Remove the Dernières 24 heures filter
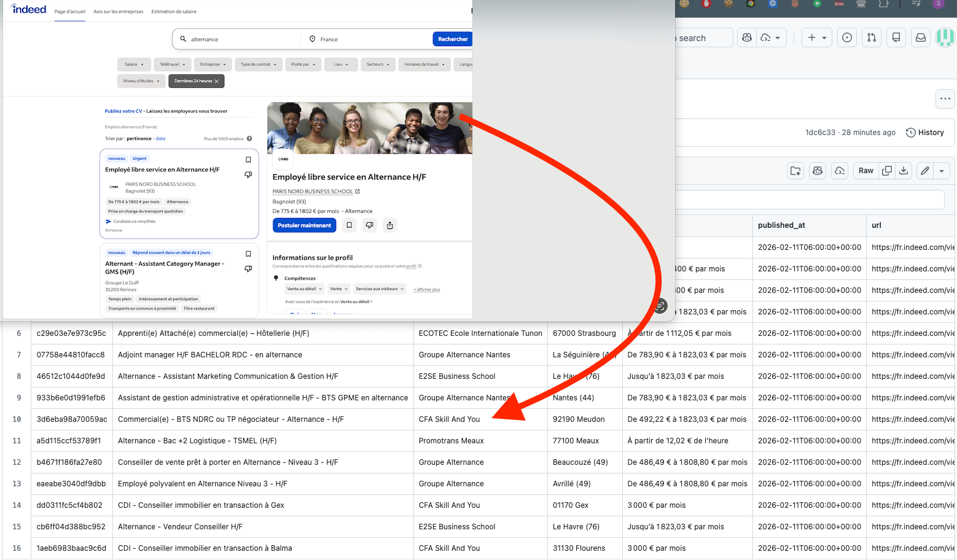 [x=216, y=80]
